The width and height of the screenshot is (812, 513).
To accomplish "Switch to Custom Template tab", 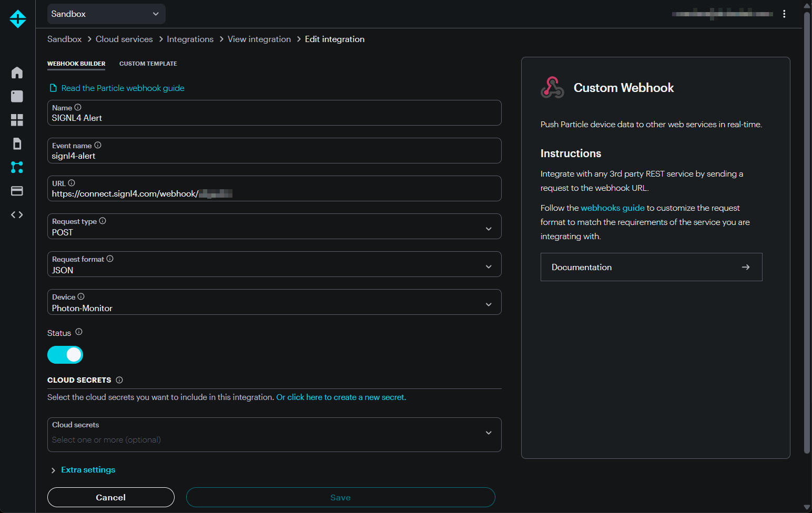I will click(148, 64).
